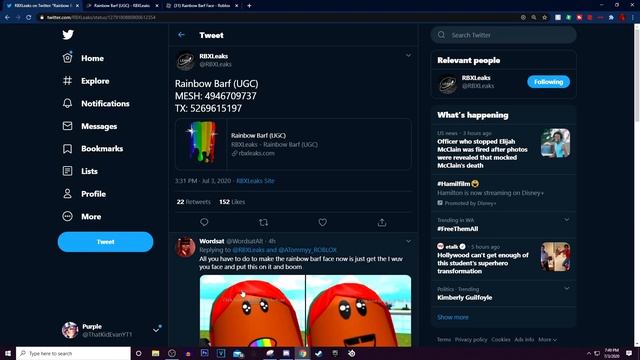The width and height of the screenshot is (640, 360).
Task: Open the Purple account switcher chevron
Action: click(x=156, y=330)
